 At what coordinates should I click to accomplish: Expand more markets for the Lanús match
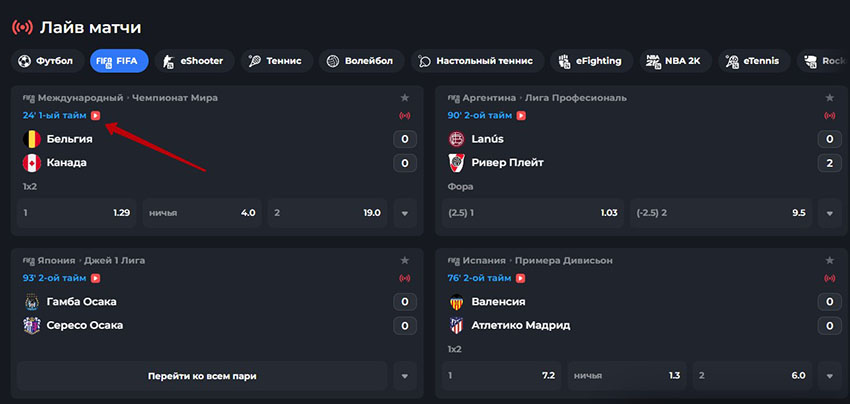829,213
